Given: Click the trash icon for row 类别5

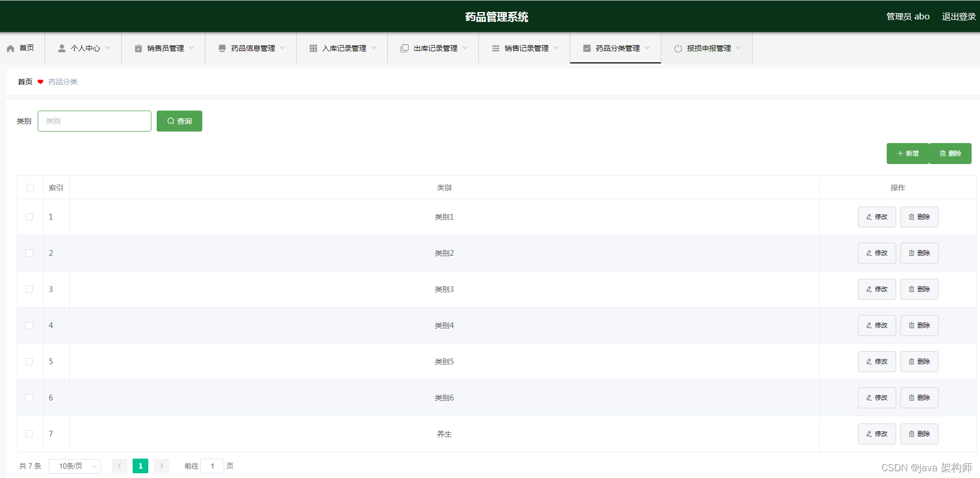Looking at the screenshot, I should 912,362.
